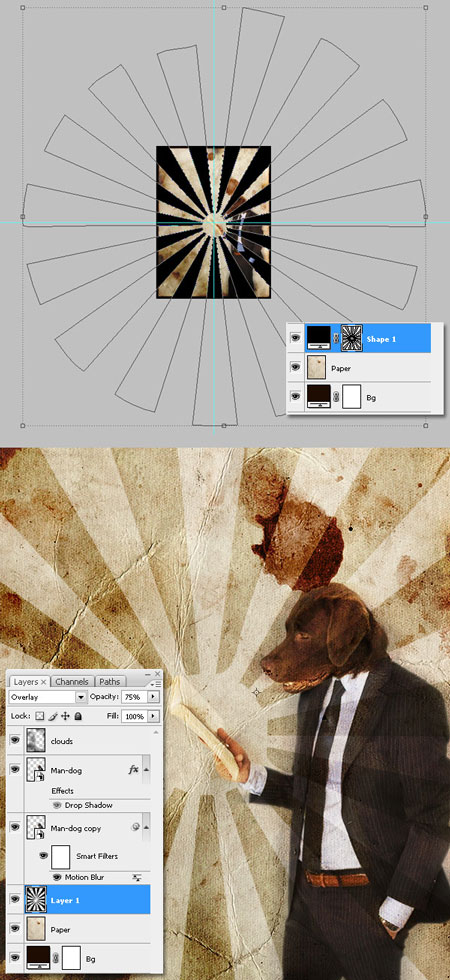The image size is (450, 980).
Task: Open the Opacity slider arrow
Action: click(x=154, y=697)
